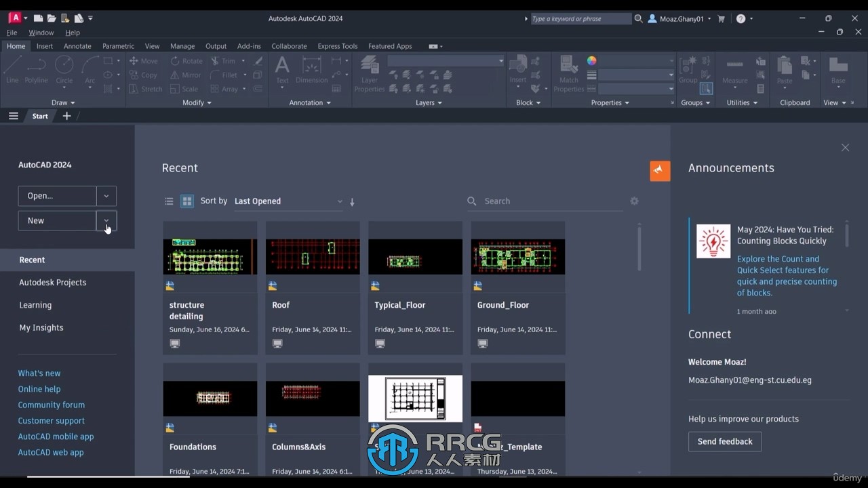
Task: Select the Text annotation tool
Action: click(282, 70)
